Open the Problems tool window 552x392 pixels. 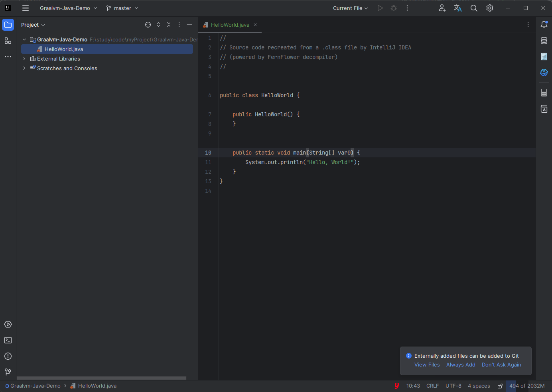pyautogui.click(x=8, y=356)
